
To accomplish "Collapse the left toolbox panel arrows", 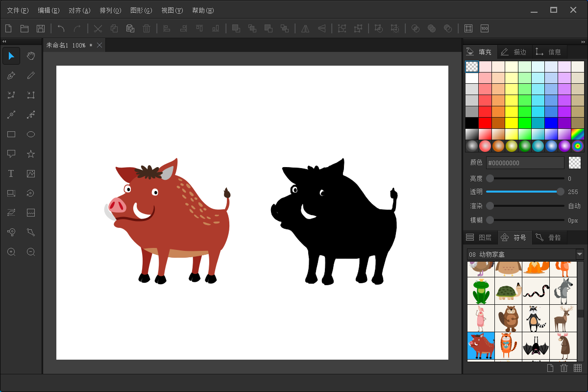I will 4,42.
